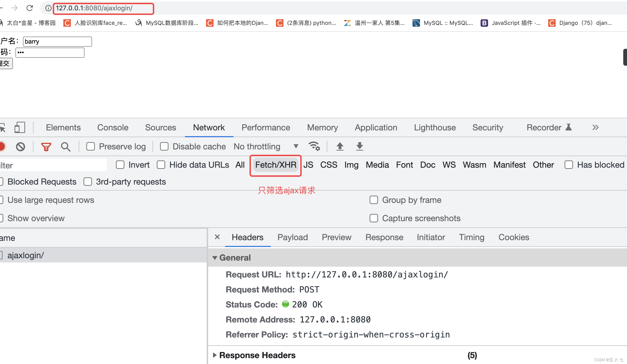Open the Memory tab

click(x=322, y=127)
